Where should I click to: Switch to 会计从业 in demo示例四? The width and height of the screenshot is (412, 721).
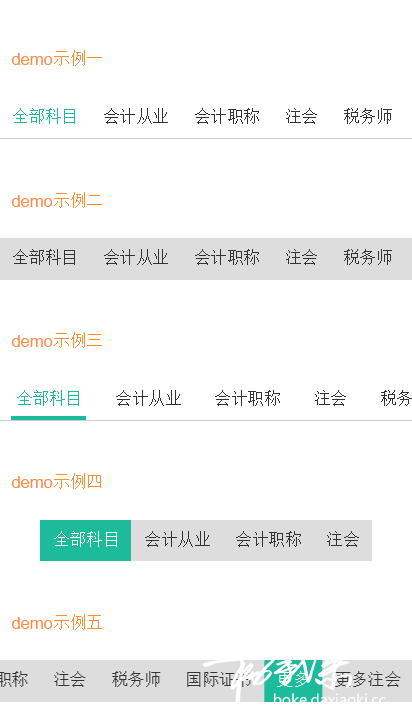(x=177, y=540)
